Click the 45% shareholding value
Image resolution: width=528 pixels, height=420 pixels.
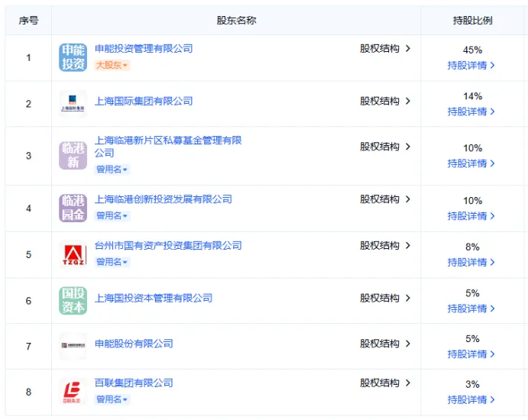click(472, 50)
